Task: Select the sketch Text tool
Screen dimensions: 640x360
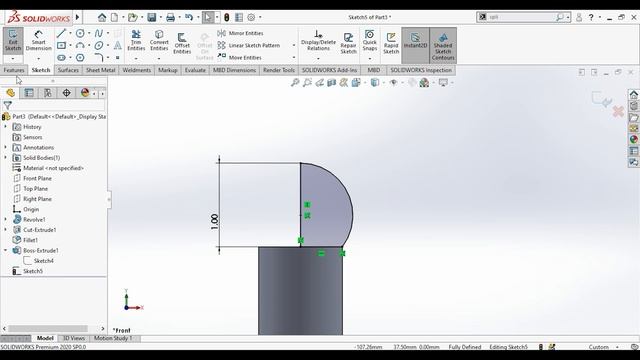Action: coord(118,45)
